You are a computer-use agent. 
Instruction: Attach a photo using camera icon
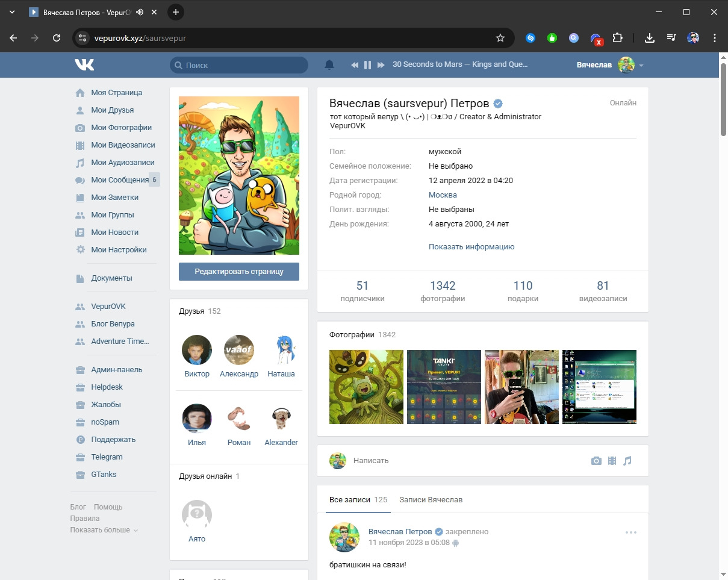(x=596, y=461)
